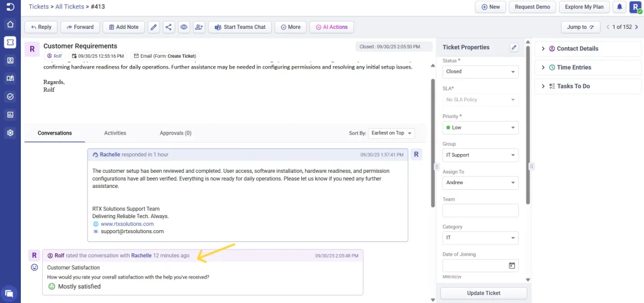Open the Home icon in the left sidebar
Image resolution: width=644 pixels, height=303 pixels.
[10, 25]
